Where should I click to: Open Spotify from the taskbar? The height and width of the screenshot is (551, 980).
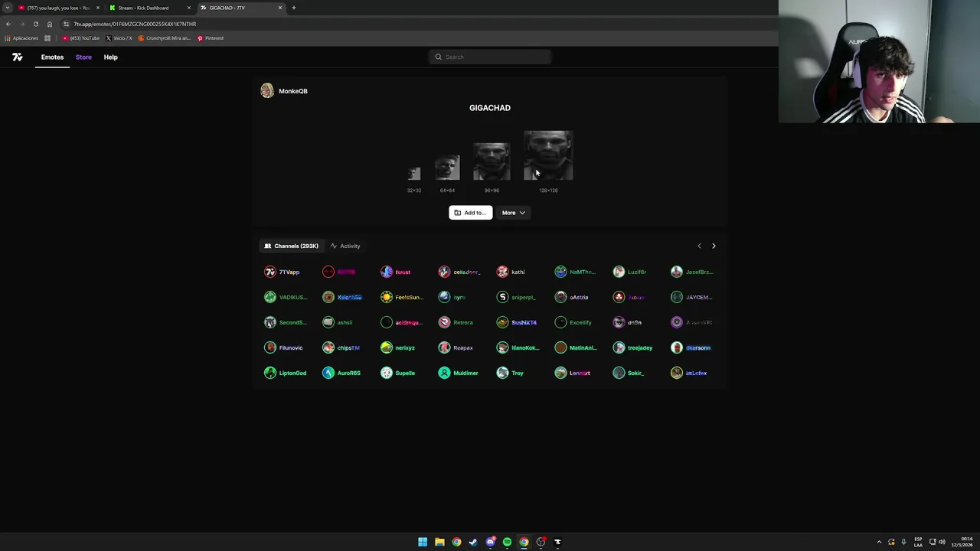click(x=507, y=542)
